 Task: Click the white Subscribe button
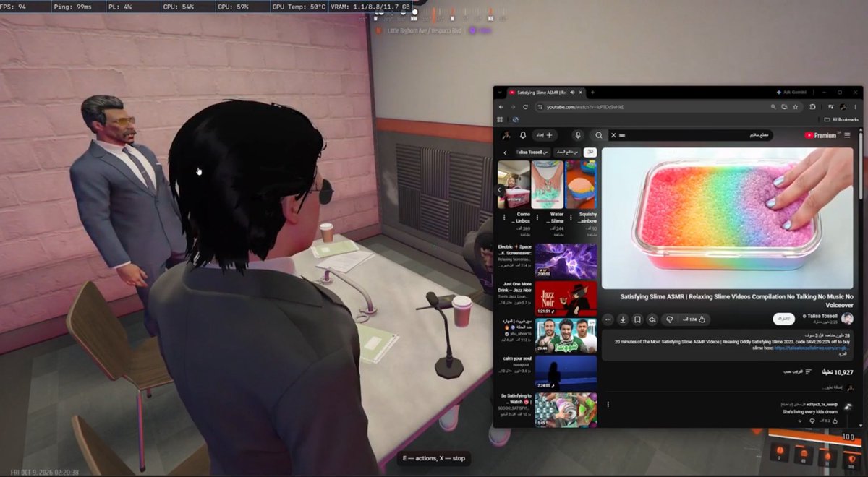click(784, 319)
